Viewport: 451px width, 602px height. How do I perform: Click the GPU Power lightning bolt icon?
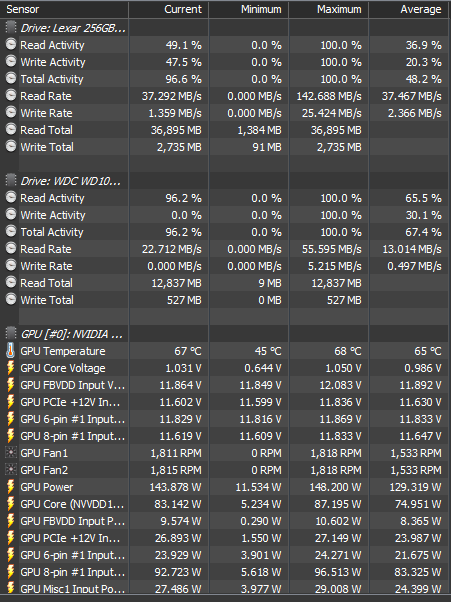coord(11,487)
